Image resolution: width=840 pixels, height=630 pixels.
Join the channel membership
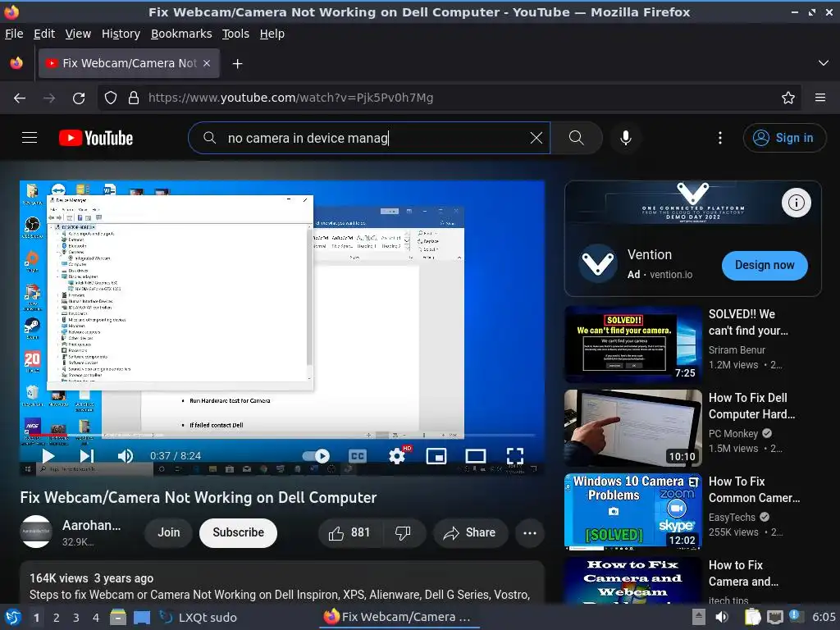pos(169,532)
